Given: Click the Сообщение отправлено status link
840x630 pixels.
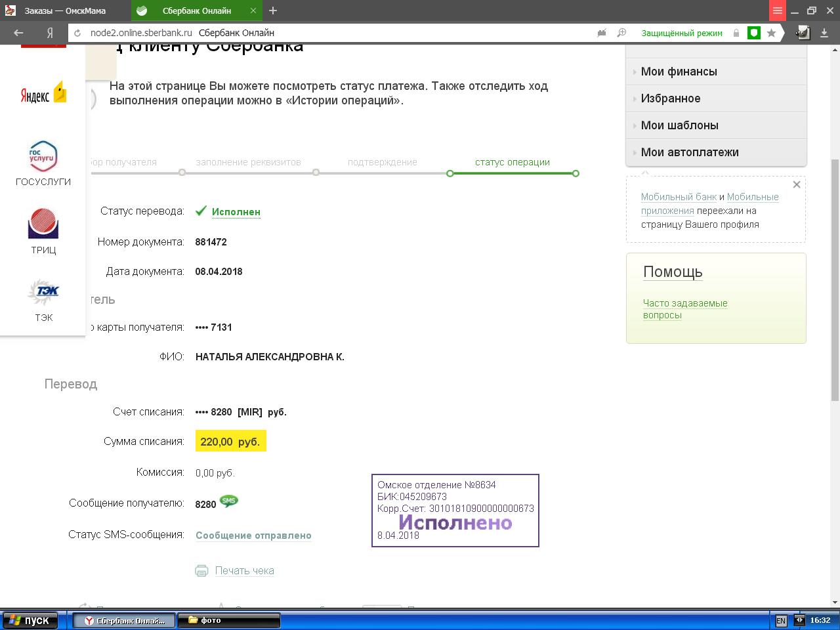Looking at the screenshot, I should [253, 535].
